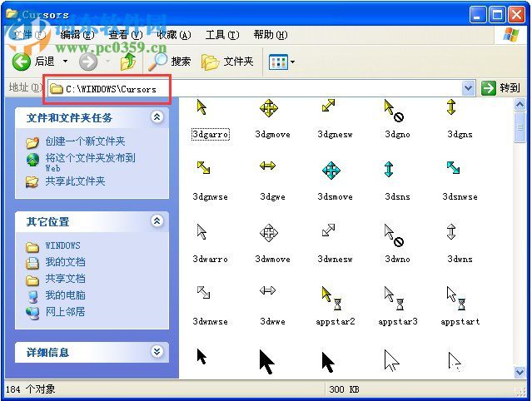Select the 3dgno cursor file
The width and height of the screenshot is (532, 401).
pyautogui.click(x=397, y=121)
